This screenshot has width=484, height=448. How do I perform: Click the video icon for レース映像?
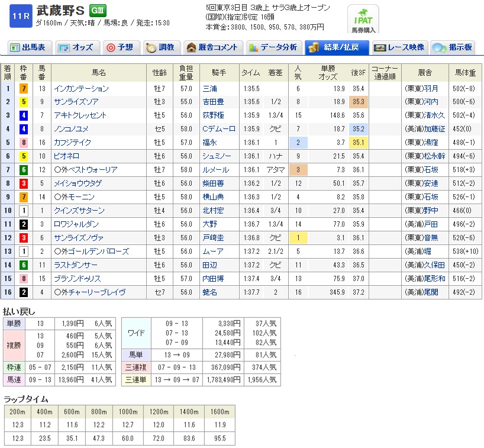(x=380, y=47)
